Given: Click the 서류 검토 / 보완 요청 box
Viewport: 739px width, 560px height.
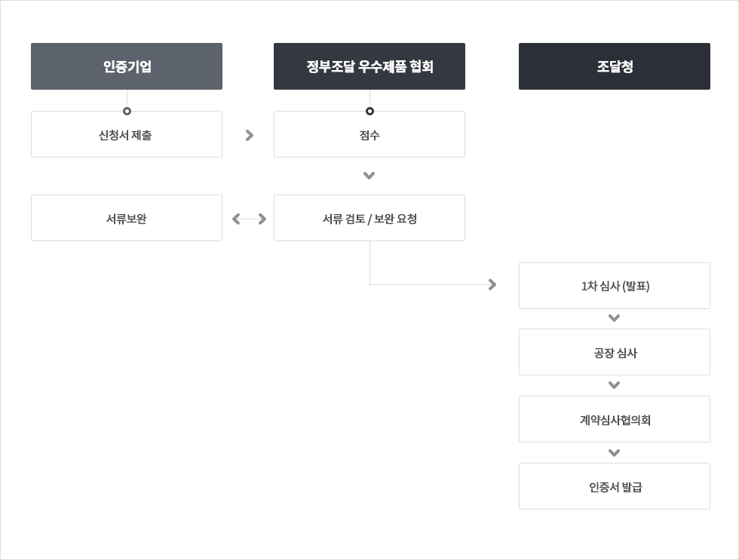Looking at the screenshot, I should [369, 219].
